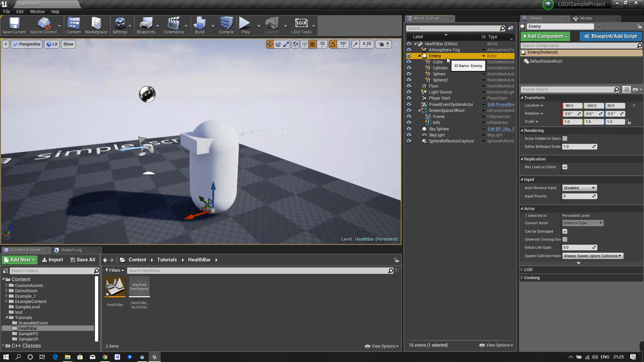Screen dimensions: 644x362
Task: Open the Marketplace from the toolbar
Action: coord(96,25)
